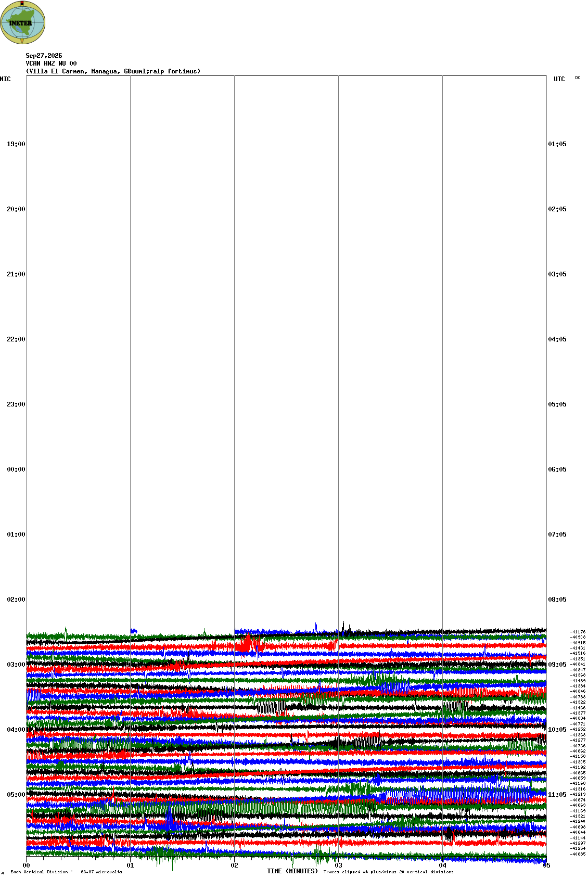The width and height of the screenshot is (588, 879).
Task: Click the 05:00 local time marker
Action: 16,795
